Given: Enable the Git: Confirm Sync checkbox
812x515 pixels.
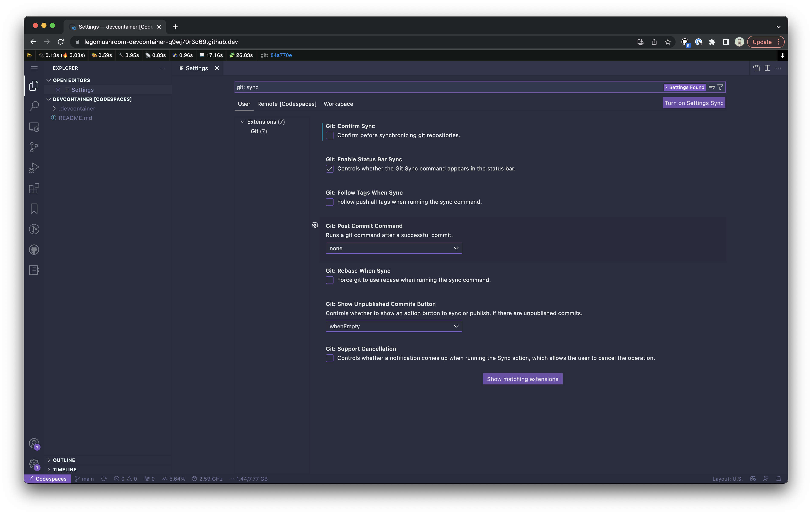Looking at the screenshot, I should pos(329,136).
